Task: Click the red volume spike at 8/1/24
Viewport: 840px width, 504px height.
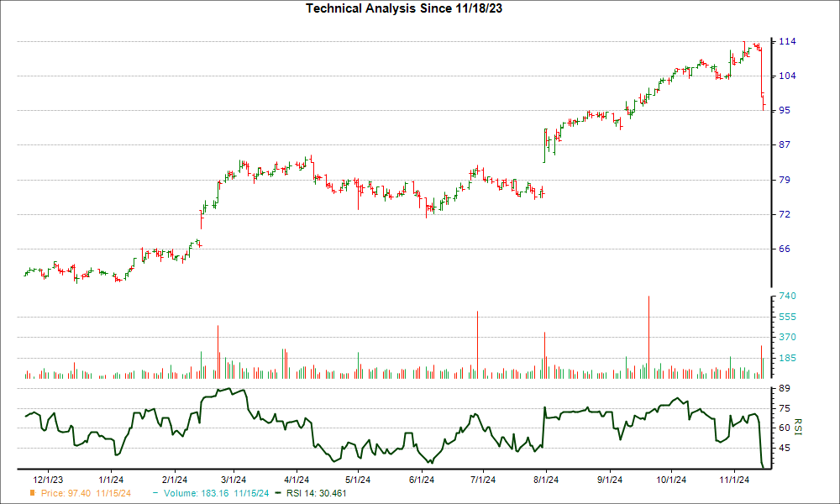Action: click(x=544, y=355)
